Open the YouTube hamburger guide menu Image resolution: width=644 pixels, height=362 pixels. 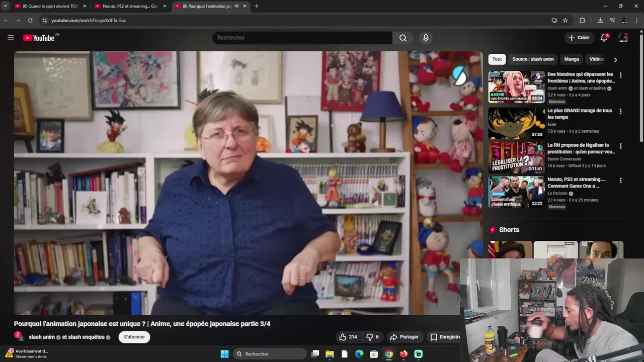click(11, 38)
